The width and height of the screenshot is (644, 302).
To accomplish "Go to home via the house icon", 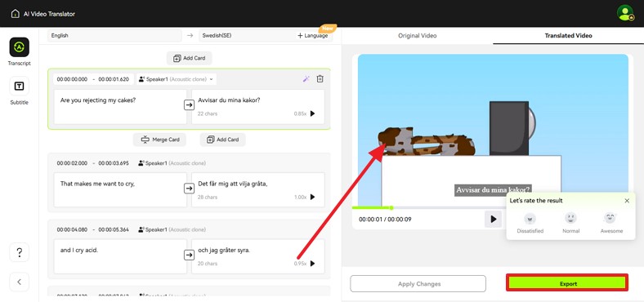I will (x=16, y=14).
